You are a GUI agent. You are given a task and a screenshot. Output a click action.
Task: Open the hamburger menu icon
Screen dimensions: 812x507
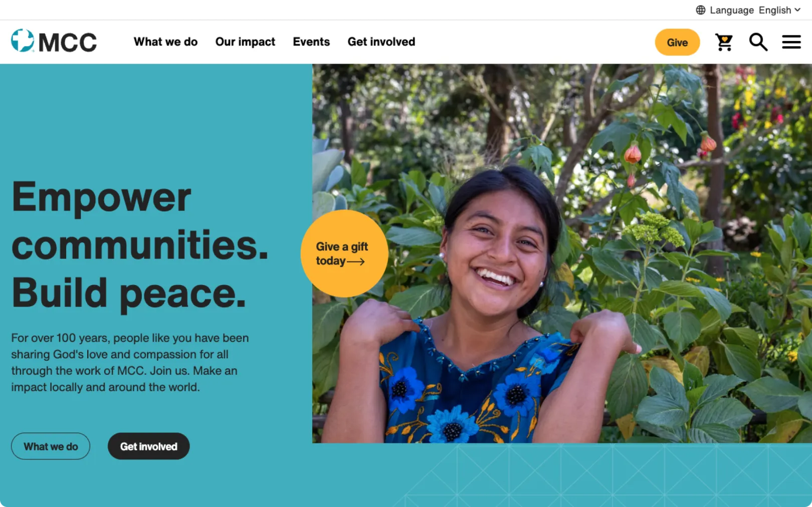(x=791, y=42)
